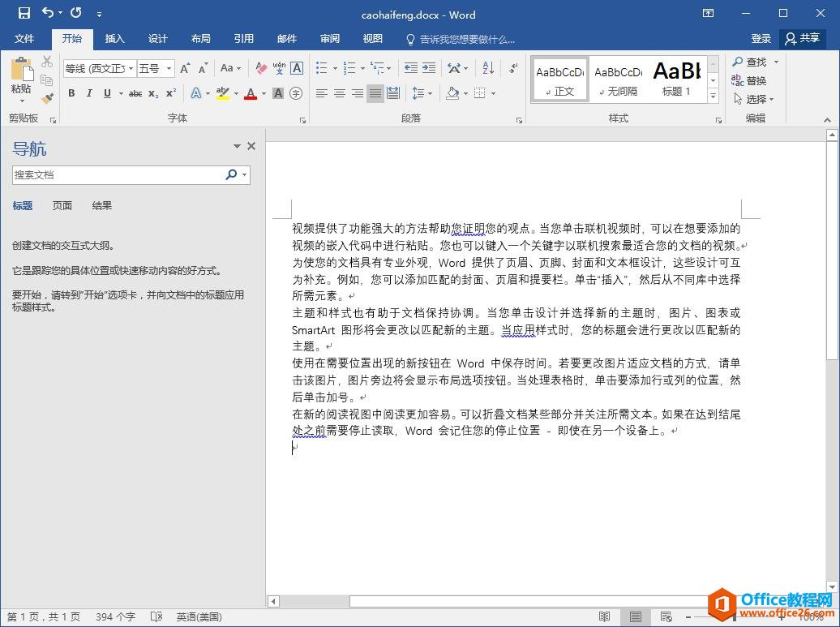
Task: Open the font size 五号 dropdown
Action: point(169,69)
